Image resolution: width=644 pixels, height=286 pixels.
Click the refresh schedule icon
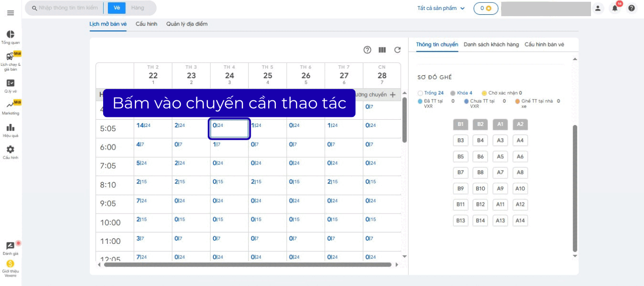(x=397, y=50)
